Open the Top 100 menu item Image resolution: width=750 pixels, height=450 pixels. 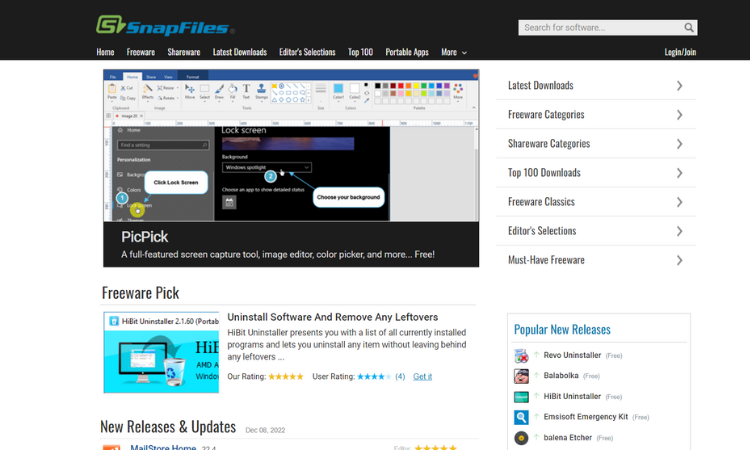pyautogui.click(x=360, y=52)
